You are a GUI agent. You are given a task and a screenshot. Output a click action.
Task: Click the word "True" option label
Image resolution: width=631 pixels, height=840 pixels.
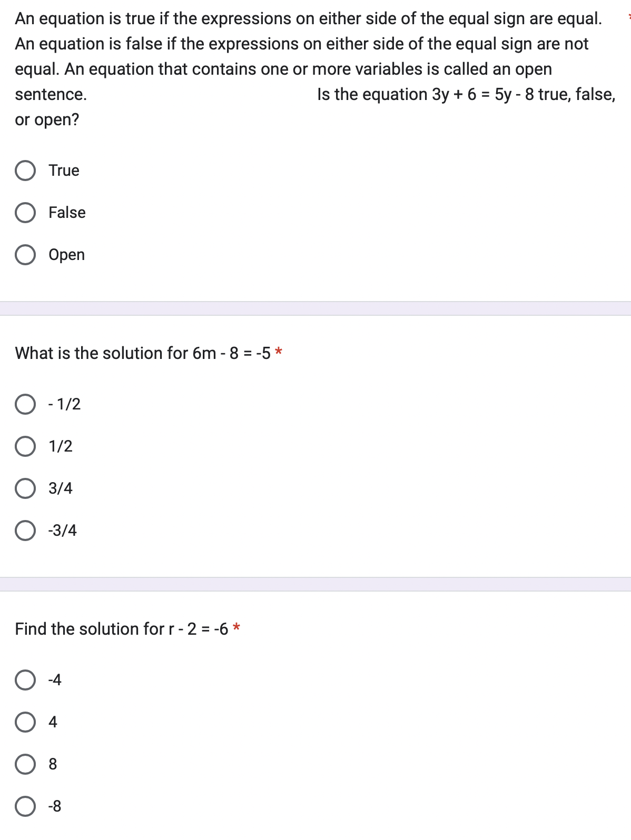tap(64, 171)
